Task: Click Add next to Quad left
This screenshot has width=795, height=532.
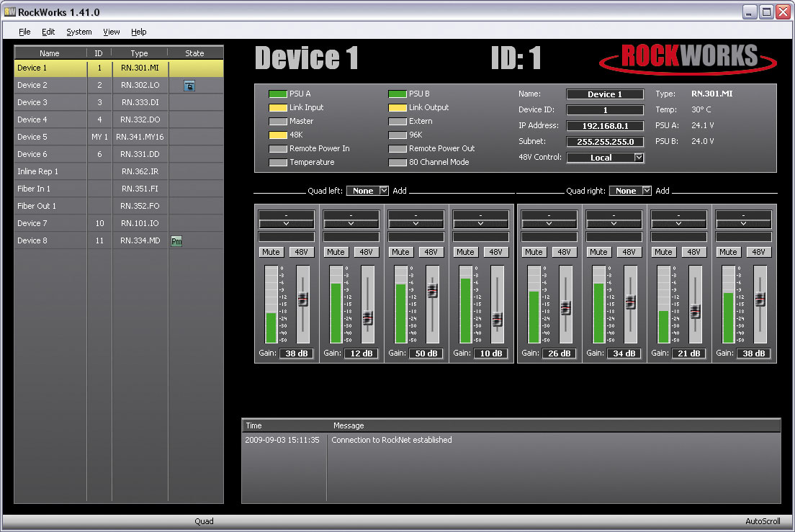Action: coord(400,191)
